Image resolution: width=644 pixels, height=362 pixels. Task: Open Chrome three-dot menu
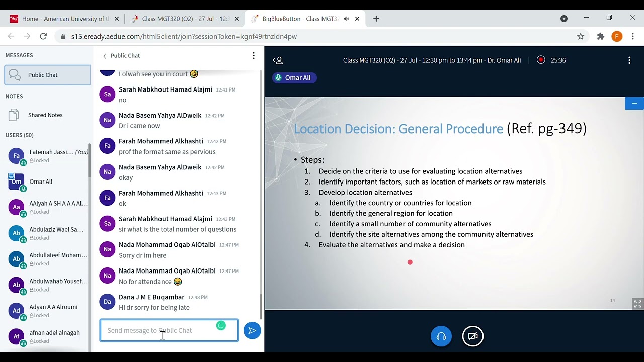coord(633,36)
